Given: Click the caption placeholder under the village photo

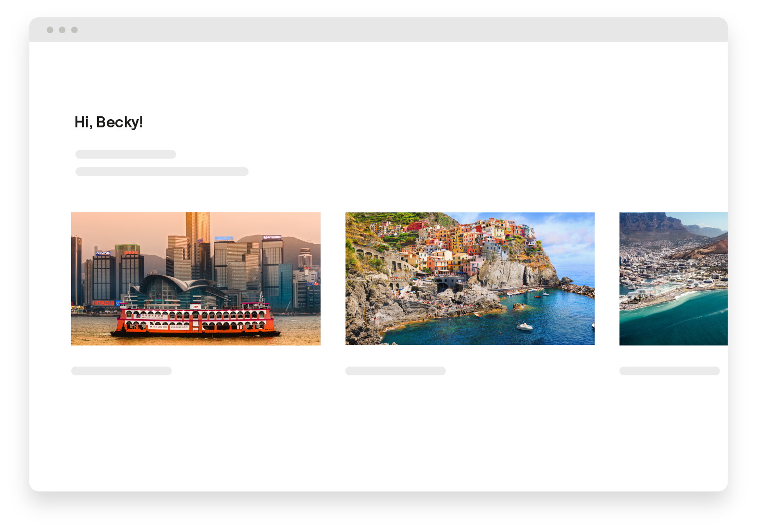Looking at the screenshot, I should tap(395, 371).
